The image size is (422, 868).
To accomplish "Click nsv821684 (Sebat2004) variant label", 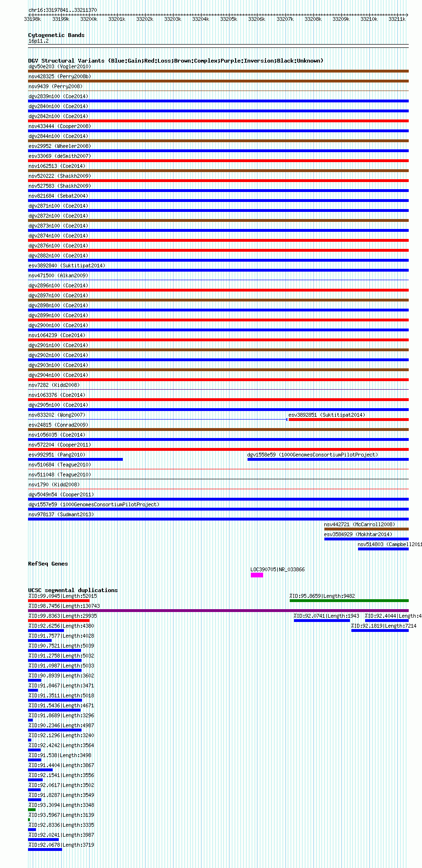I will (x=58, y=196).
